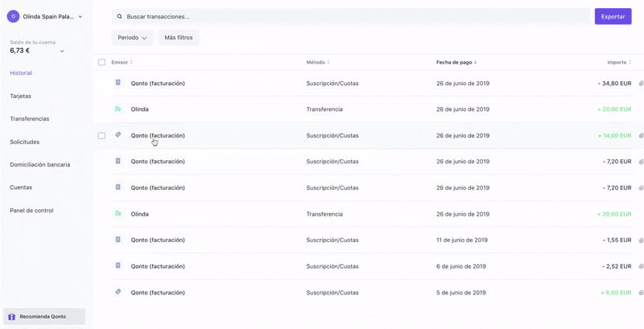Sort using the Importe column arrows icon
Screen dimensions: 644x329
pyautogui.click(x=630, y=63)
